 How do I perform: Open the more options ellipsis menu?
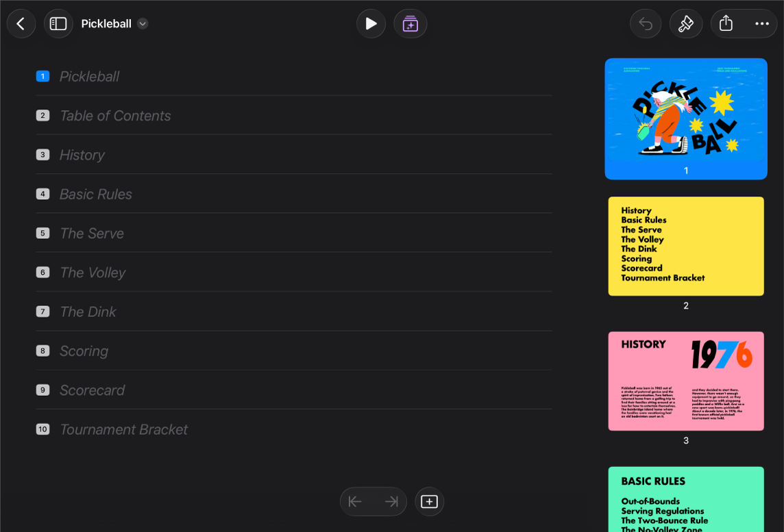pos(761,23)
